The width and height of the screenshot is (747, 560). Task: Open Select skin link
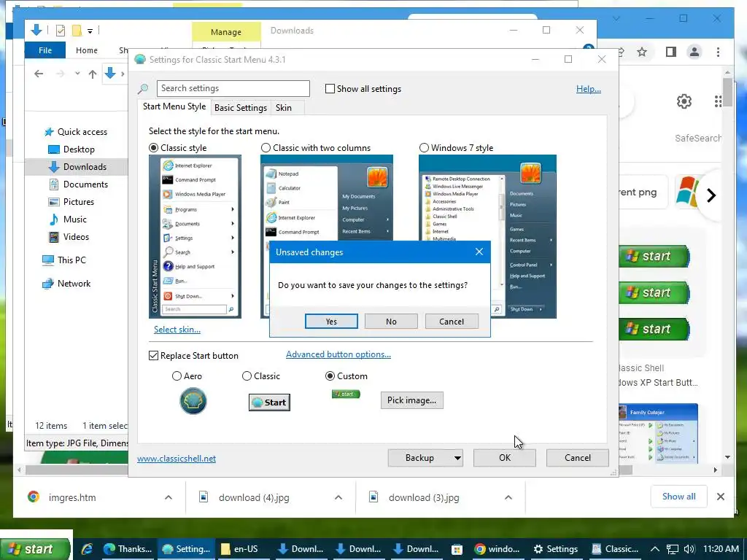pos(177,330)
